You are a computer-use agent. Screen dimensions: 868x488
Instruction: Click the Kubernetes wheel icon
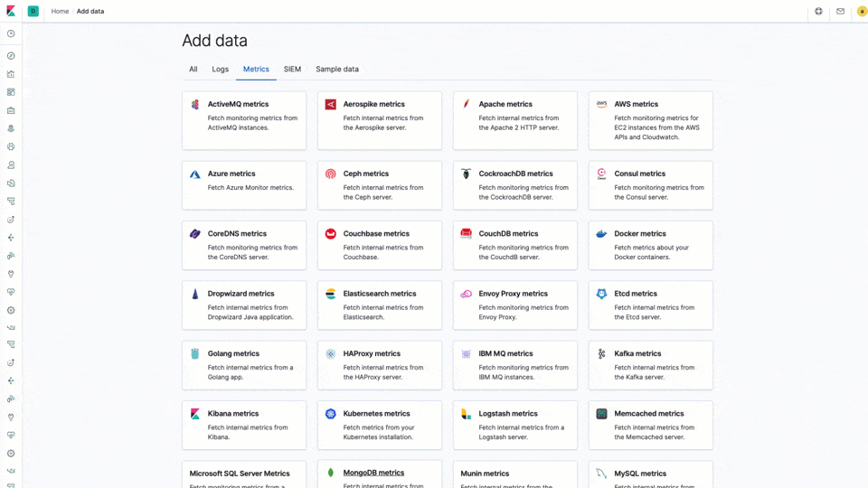[x=331, y=413]
